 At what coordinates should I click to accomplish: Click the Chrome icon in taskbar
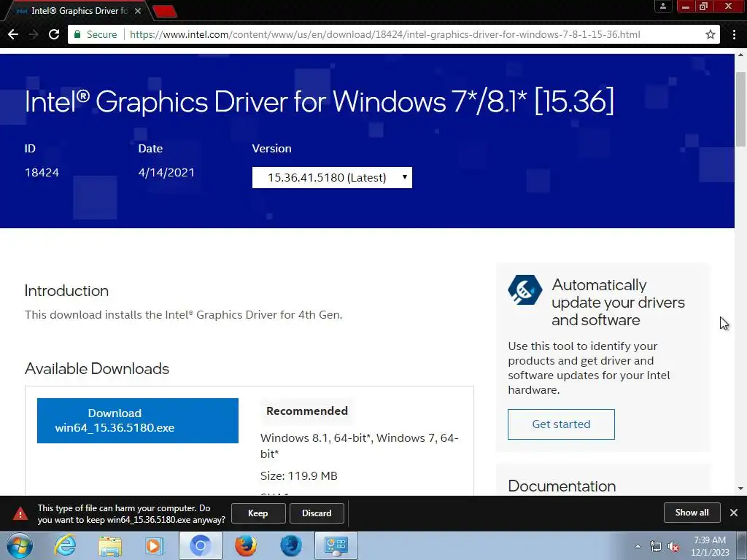[200, 545]
